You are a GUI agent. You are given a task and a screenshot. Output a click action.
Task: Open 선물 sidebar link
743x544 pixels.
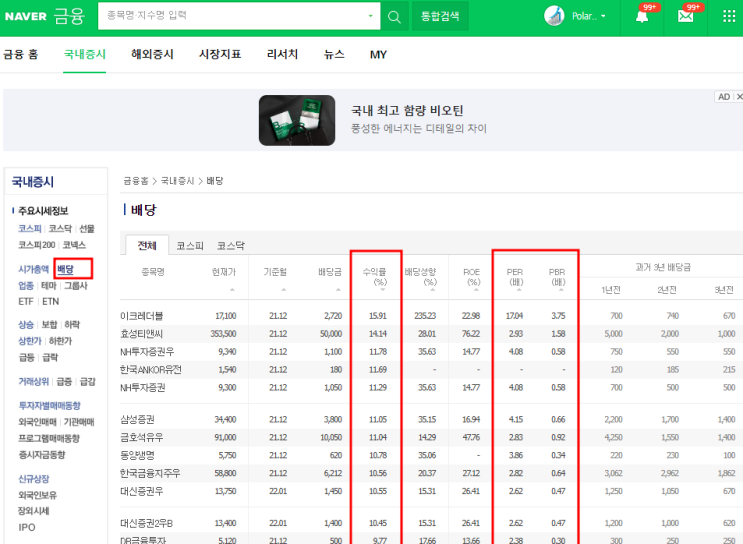pyautogui.click(x=87, y=229)
